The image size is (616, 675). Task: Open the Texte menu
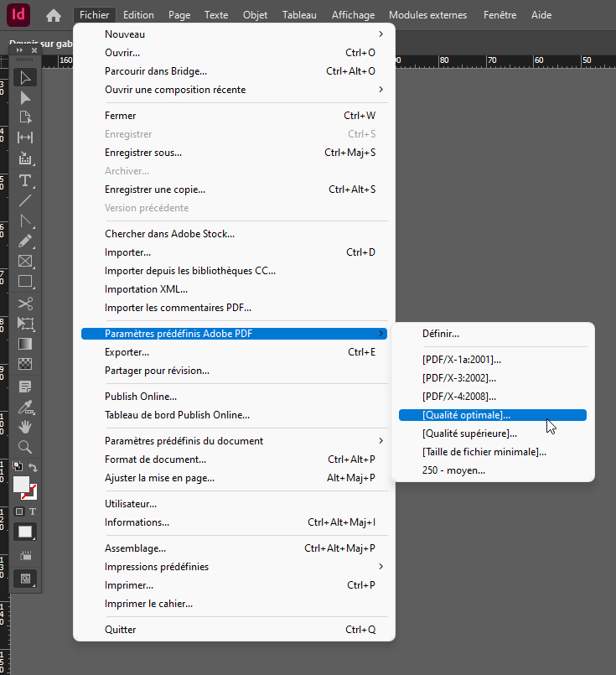pyautogui.click(x=216, y=15)
